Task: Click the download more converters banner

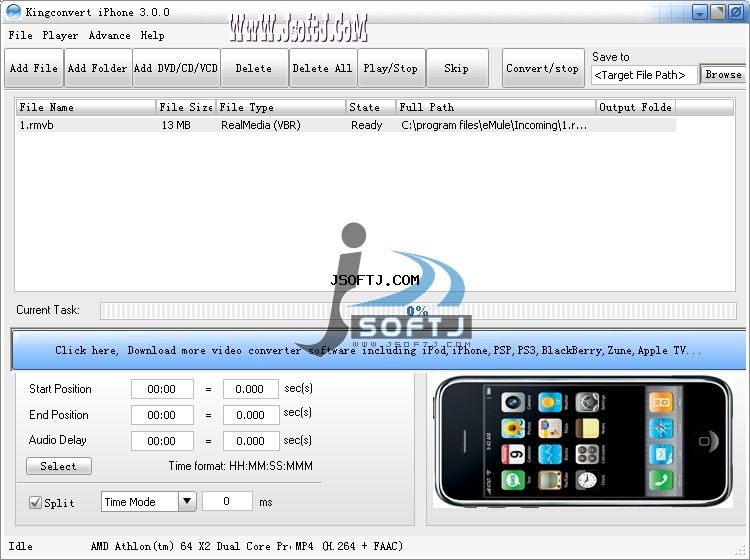Action: 378,351
